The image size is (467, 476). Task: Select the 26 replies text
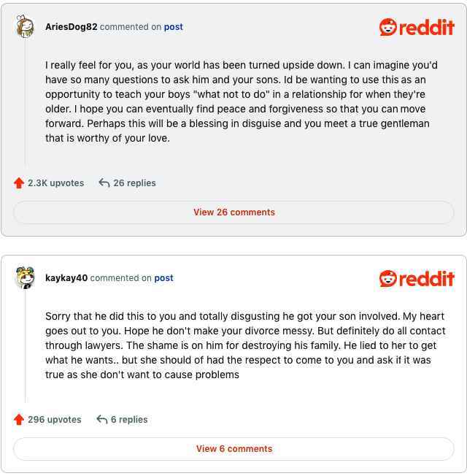[134, 183]
